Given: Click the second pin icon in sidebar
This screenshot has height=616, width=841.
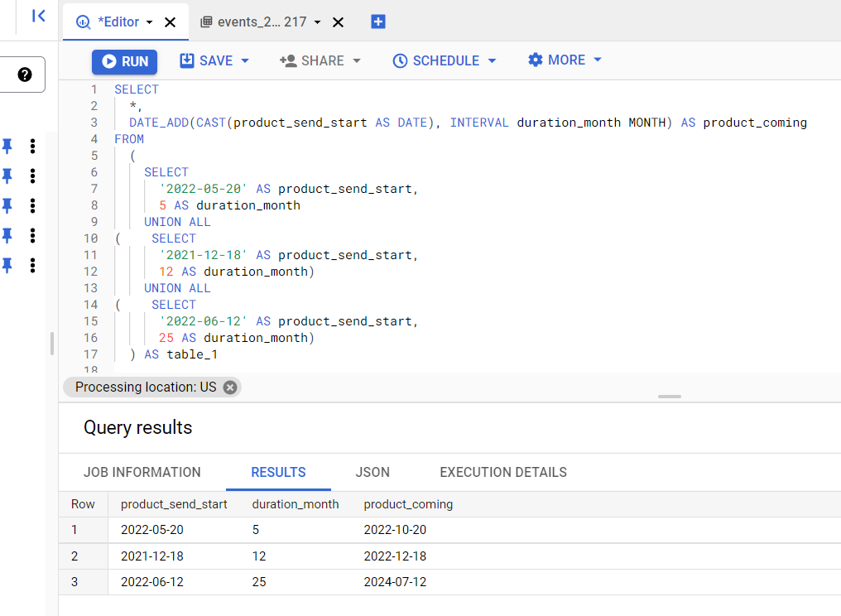Looking at the screenshot, I should (7, 176).
